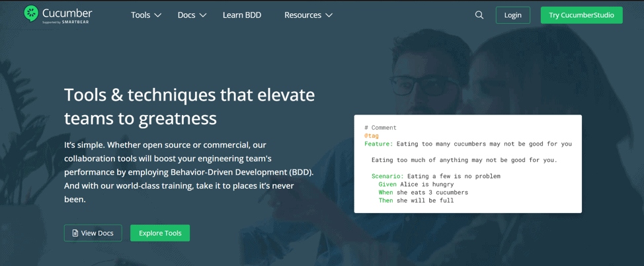Click the "# Comment" line in the code card

click(x=380, y=128)
